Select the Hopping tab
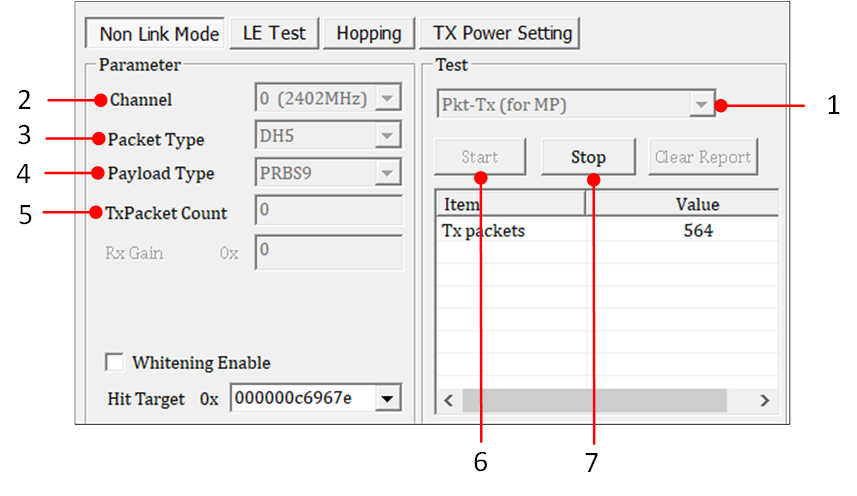 point(368,33)
